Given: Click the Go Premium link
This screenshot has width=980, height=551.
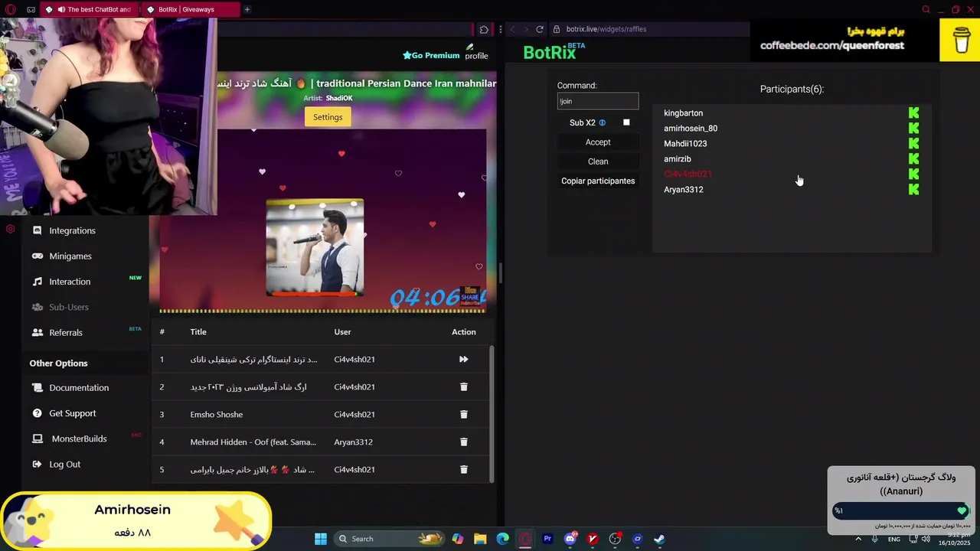Looking at the screenshot, I should 431,55.
